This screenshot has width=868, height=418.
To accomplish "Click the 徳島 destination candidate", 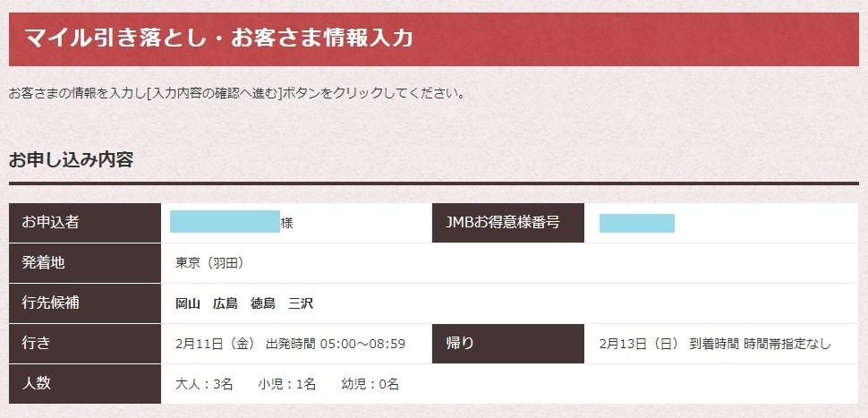I will (262, 303).
